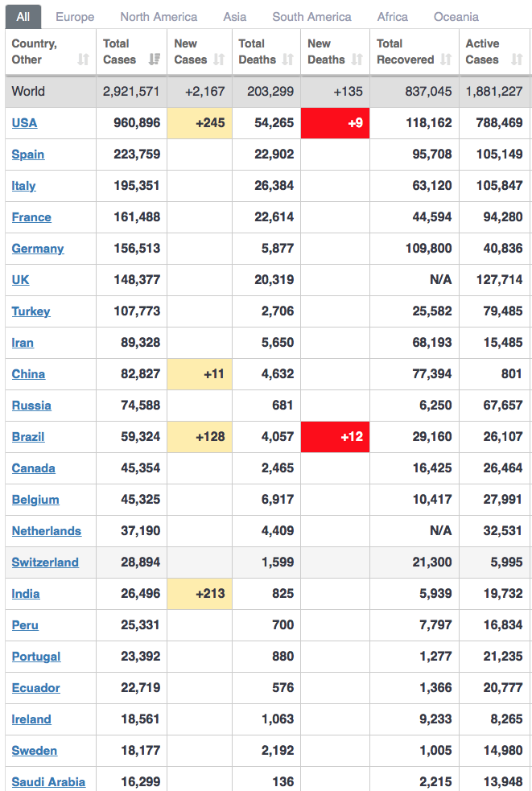Switch to the Europe tab
532x791 pixels.
click(x=75, y=17)
